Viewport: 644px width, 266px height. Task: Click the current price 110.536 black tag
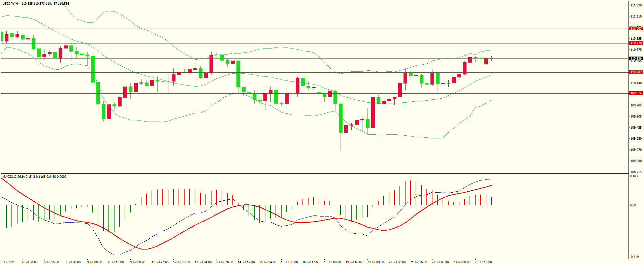pyautogui.click(x=636, y=59)
